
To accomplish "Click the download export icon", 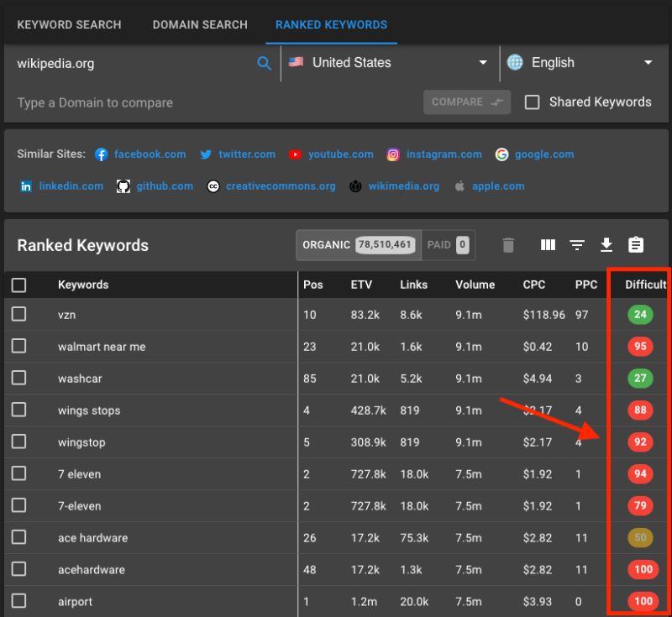I will pyautogui.click(x=606, y=245).
